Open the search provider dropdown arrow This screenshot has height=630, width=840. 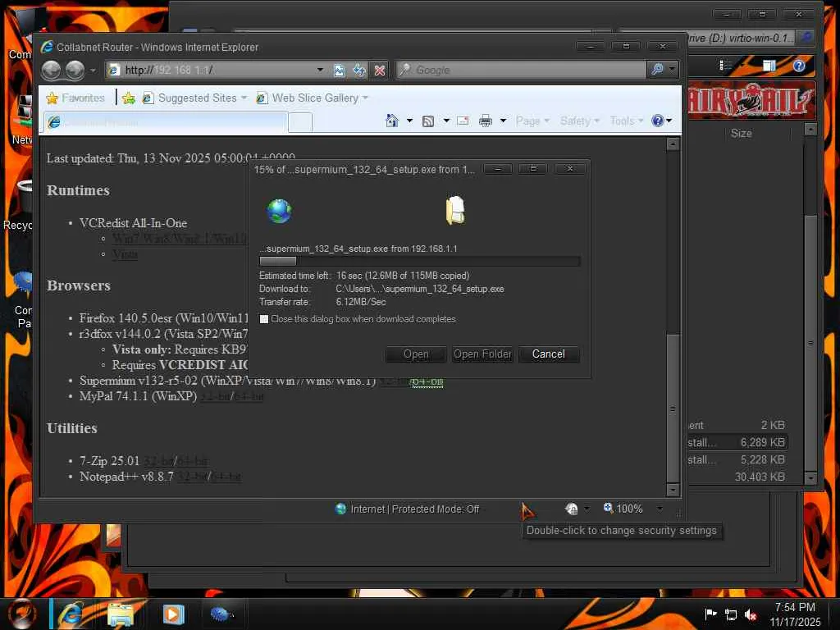[672, 69]
